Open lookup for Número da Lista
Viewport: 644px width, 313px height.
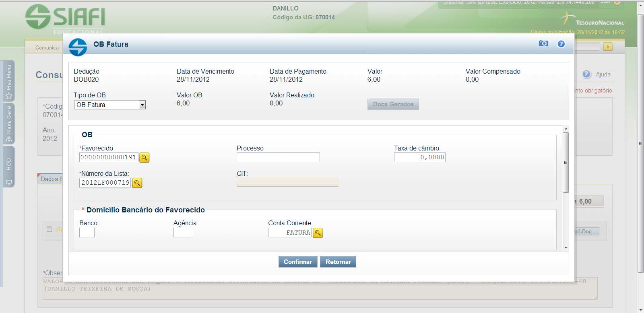click(137, 183)
